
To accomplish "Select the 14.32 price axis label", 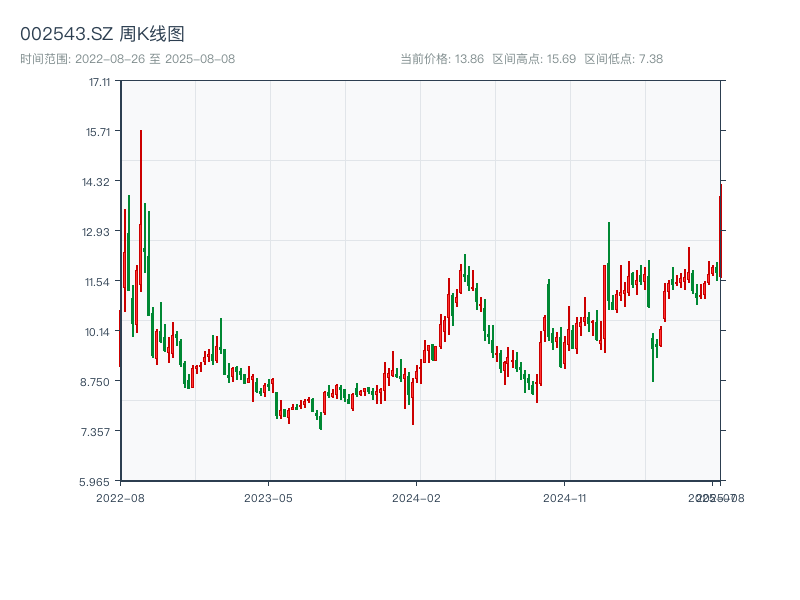I will coord(98,182).
